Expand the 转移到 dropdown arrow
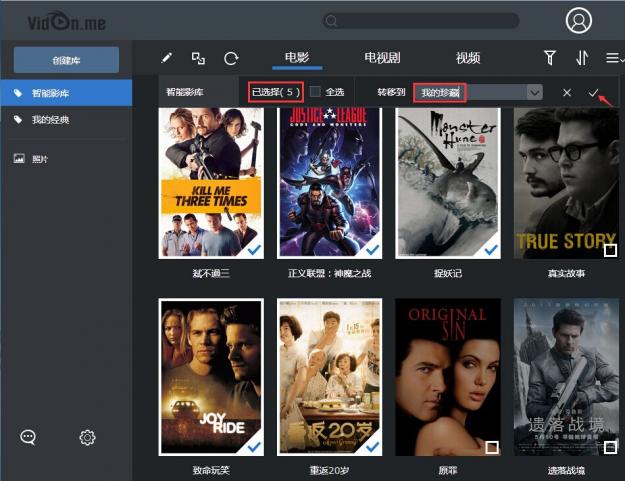Image resolution: width=625 pixels, height=481 pixels. tap(535, 93)
